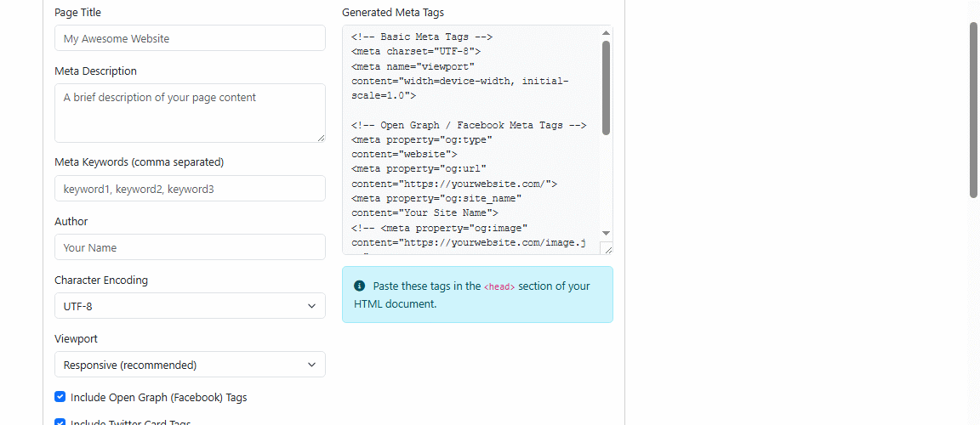Click the '<meta property="og:type"' line
The width and height of the screenshot is (980, 425).
tap(422, 139)
